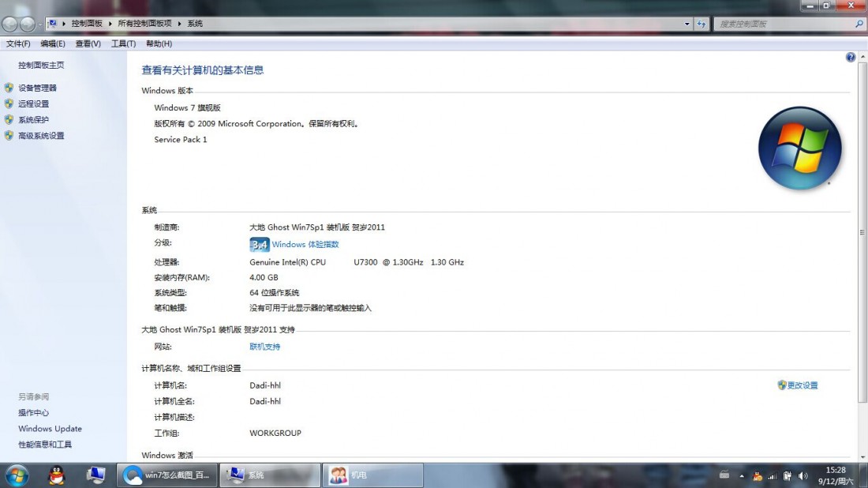The image size is (868, 488).
Task: Open 控制面板主页 link
Action: pos(41,65)
